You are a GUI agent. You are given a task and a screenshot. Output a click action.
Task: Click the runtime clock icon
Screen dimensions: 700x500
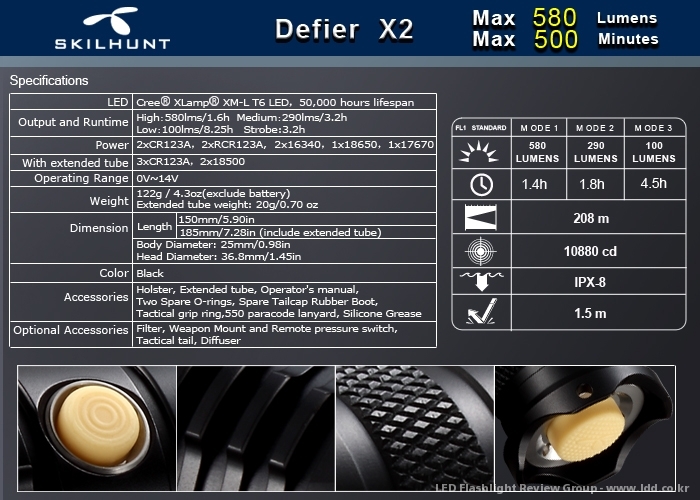coord(481,184)
